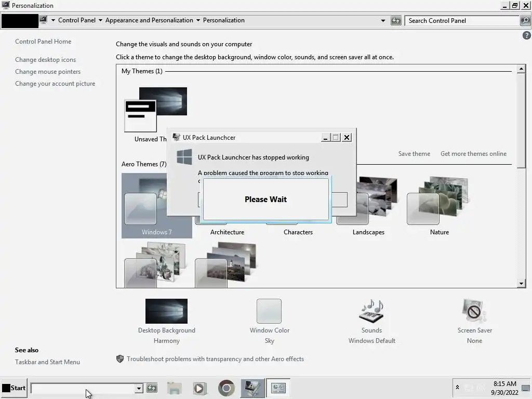Select the lighthouse theme in second row
The image size is (532, 399).
(227, 265)
